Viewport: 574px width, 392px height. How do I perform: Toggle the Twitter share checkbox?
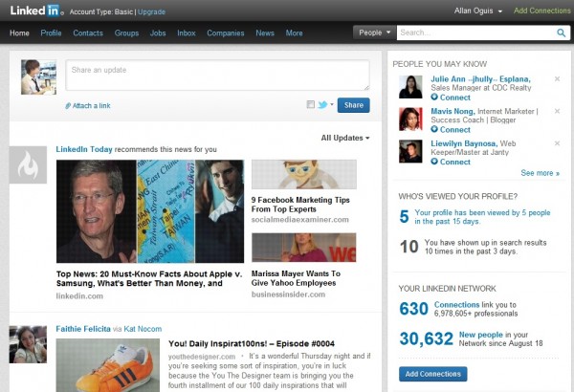(310, 104)
